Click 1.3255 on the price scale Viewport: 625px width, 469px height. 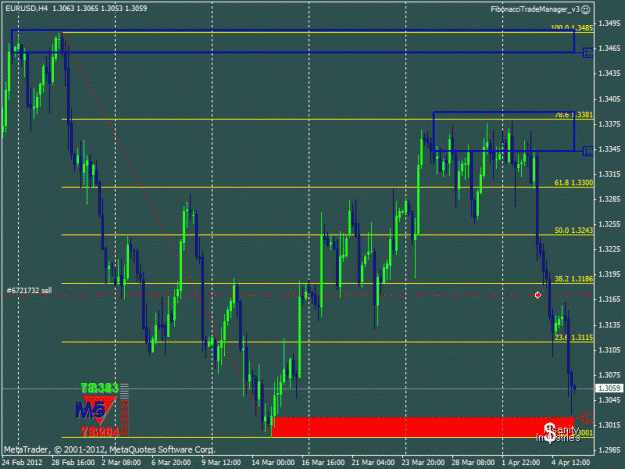610,224
